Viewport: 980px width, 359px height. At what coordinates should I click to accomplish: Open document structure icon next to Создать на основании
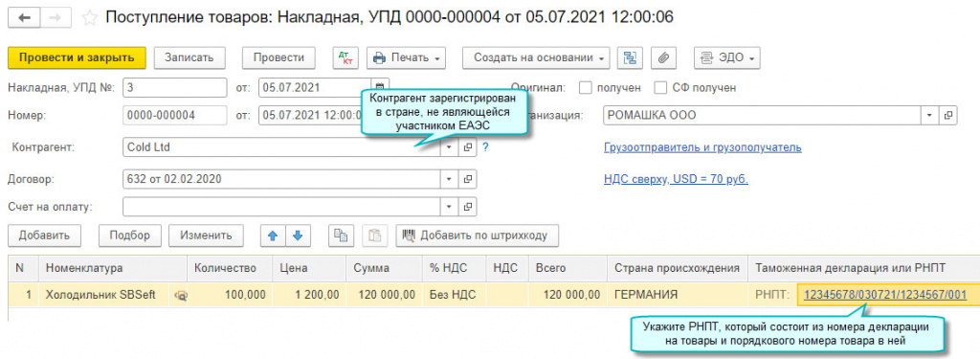(x=630, y=57)
